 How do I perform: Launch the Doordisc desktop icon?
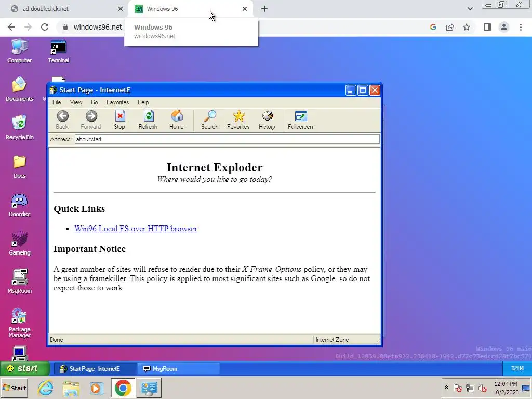coord(19,205)
